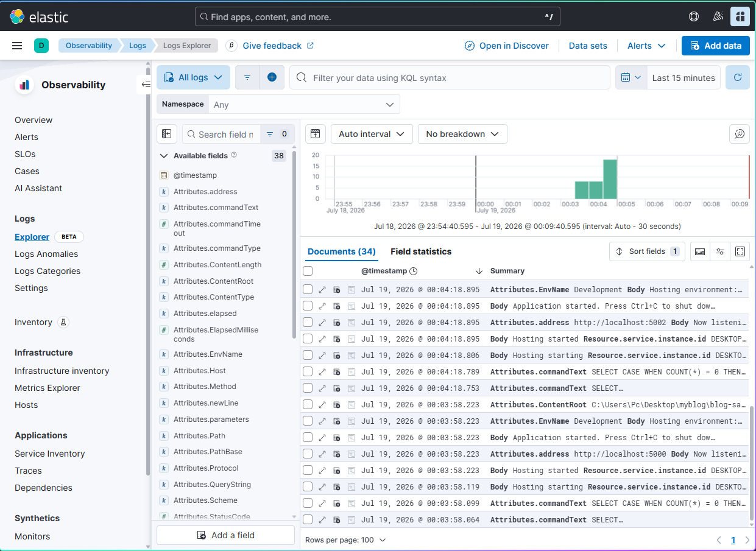This screenshot has height=551, width=756.
Task: Check the row at 00:04:18.806 Hosting starting
Action: 308,355
